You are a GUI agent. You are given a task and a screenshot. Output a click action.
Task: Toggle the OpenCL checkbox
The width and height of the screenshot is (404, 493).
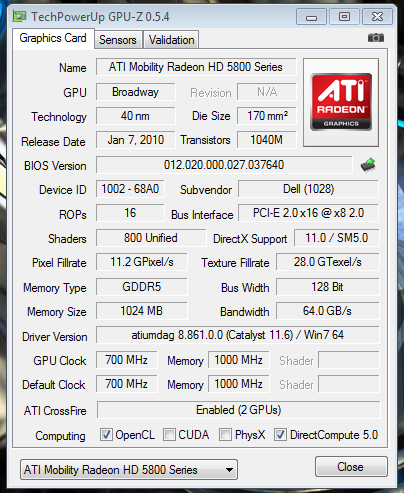coord(106,435)
